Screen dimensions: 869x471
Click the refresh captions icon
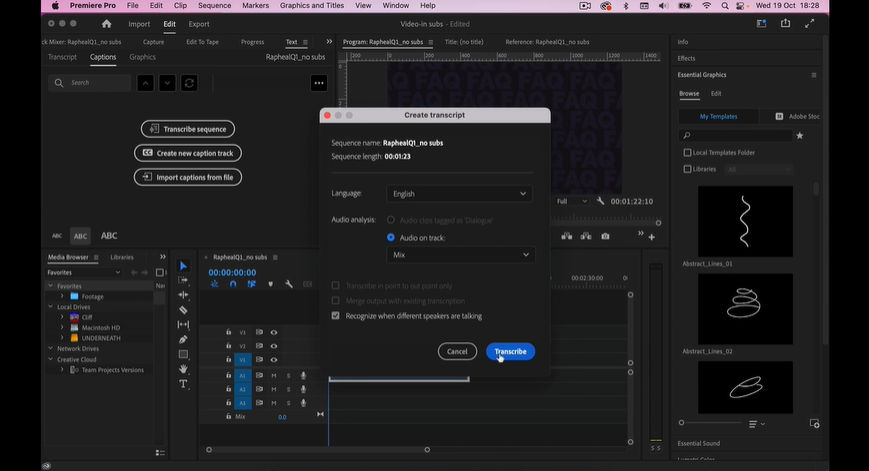[189, 83]
